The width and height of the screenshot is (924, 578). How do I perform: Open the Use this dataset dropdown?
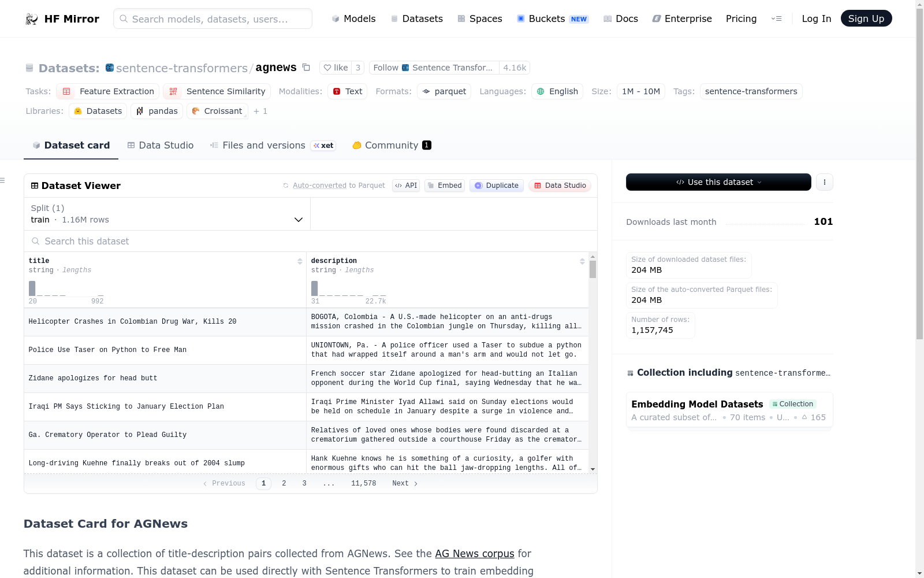(718, 182)
